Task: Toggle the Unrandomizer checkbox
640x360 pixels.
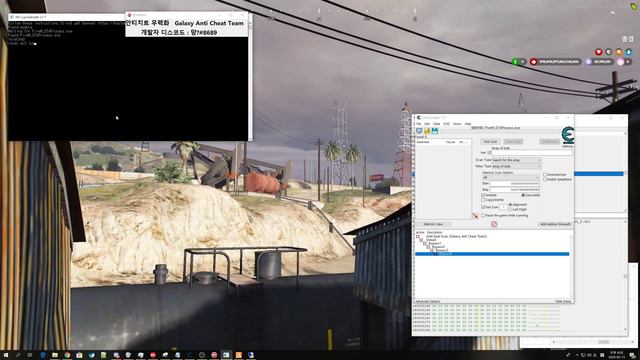Action: coord(545,174)
